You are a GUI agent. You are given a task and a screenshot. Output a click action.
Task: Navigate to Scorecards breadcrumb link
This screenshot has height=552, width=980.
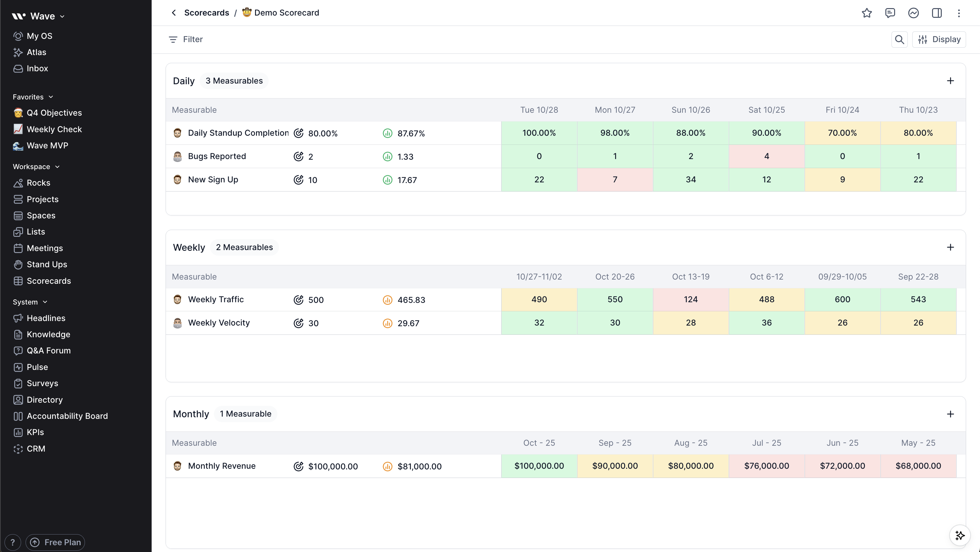206,13
